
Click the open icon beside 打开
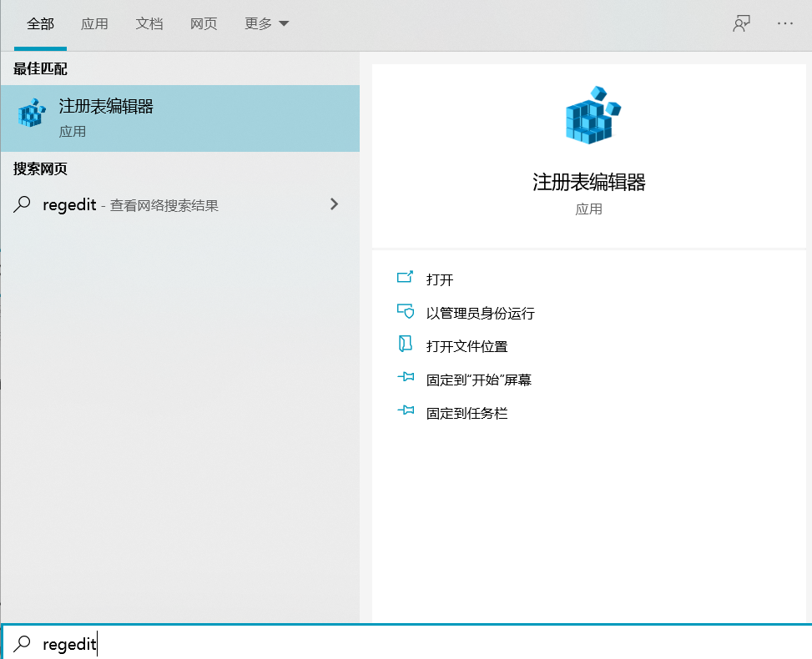406,279
